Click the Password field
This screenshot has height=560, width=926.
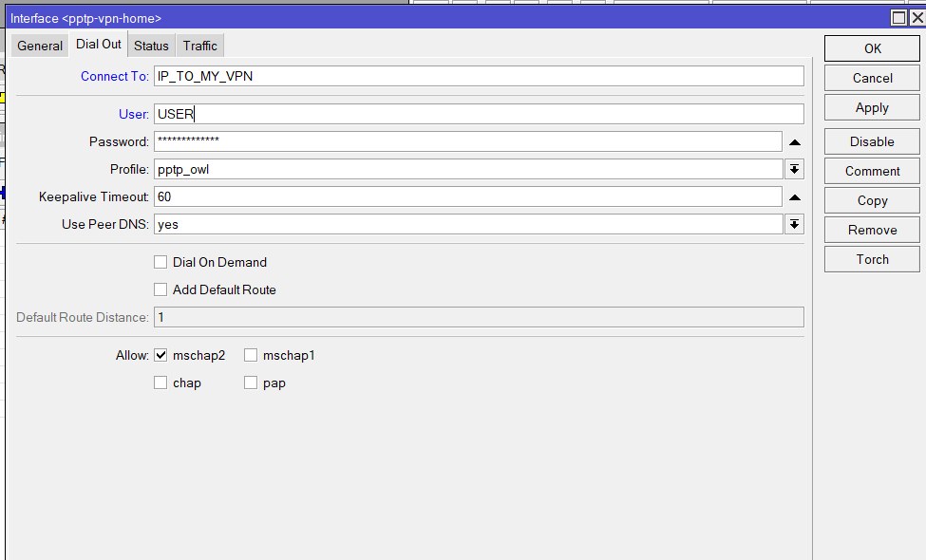468,141
